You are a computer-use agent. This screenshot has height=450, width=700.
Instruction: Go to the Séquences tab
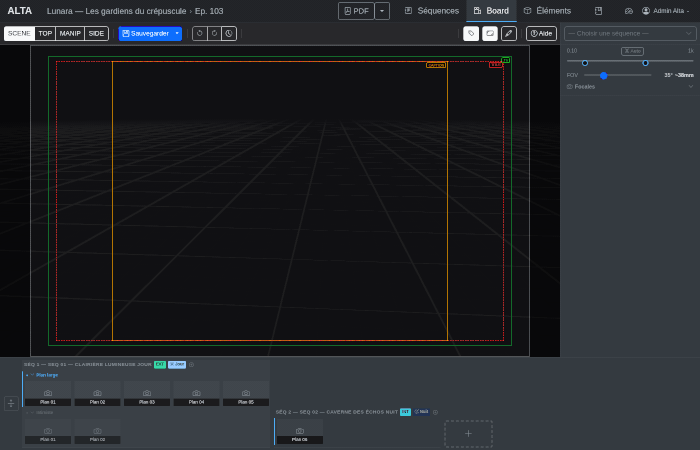[431, 11]
